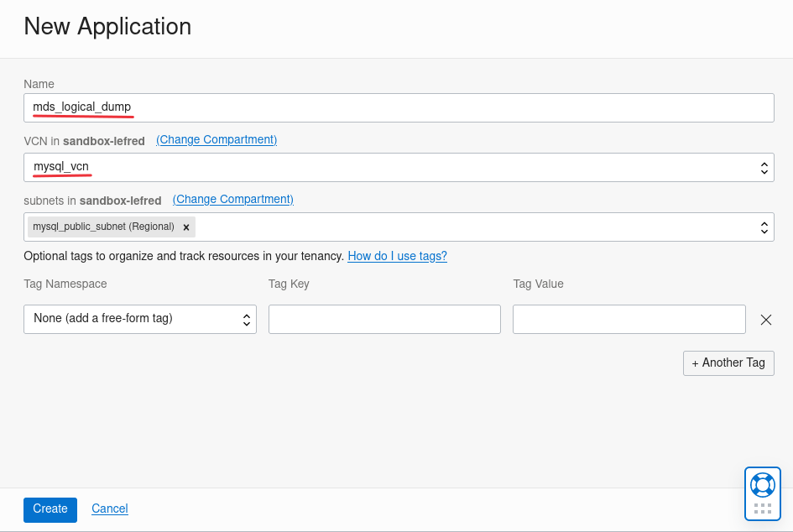The image size is (793, 532).
Task: Select the mysql_public_subnet (Regional) chip
Action: pyautogui.click(x=105, y=227)
